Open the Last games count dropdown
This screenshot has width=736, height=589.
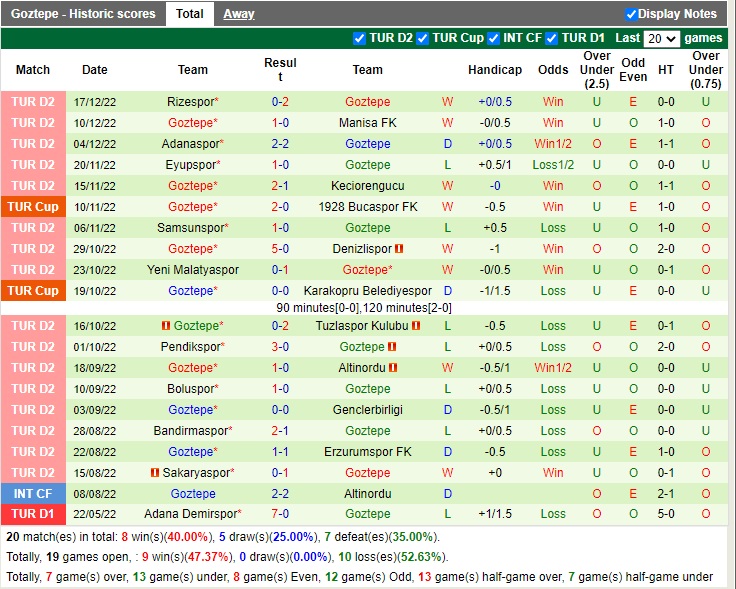click(x=662, y=39)
